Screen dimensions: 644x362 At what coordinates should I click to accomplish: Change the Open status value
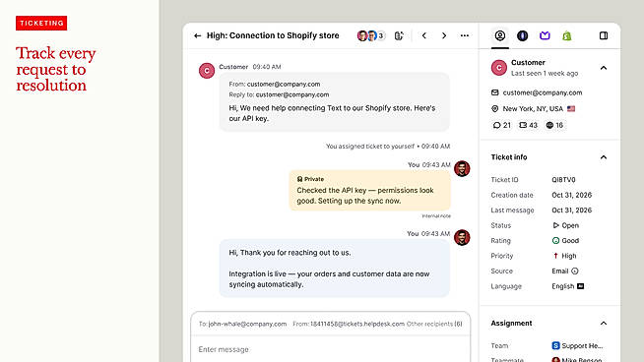click(x=565, y=225)
